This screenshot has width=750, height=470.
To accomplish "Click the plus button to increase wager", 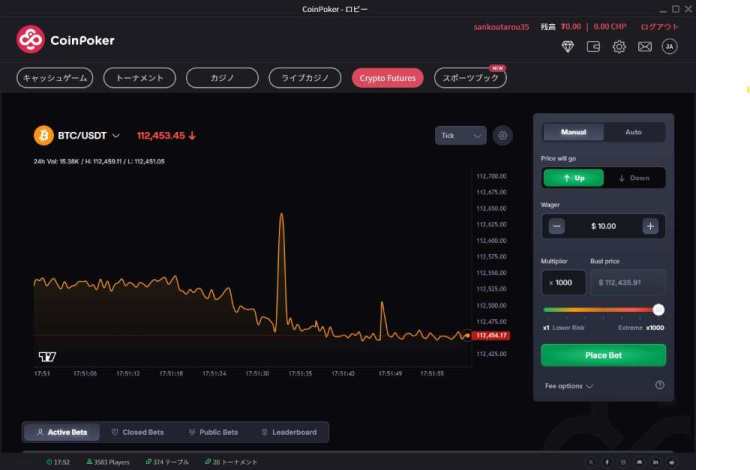I will (650, 226).
